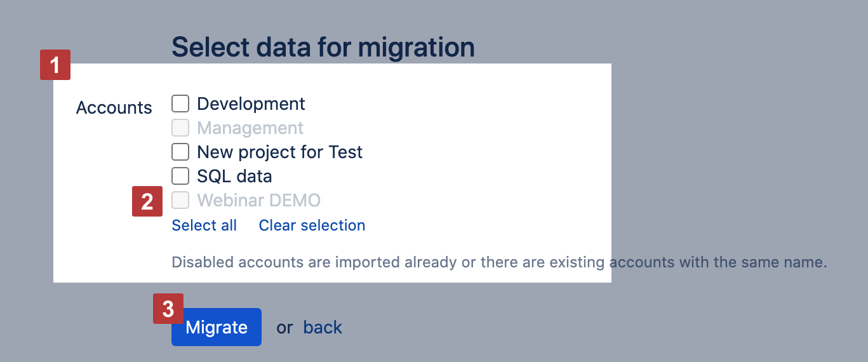Screen dimensions: 868x362
Task: Click the red number 2 marker
Action: click(x=147, y=201)
